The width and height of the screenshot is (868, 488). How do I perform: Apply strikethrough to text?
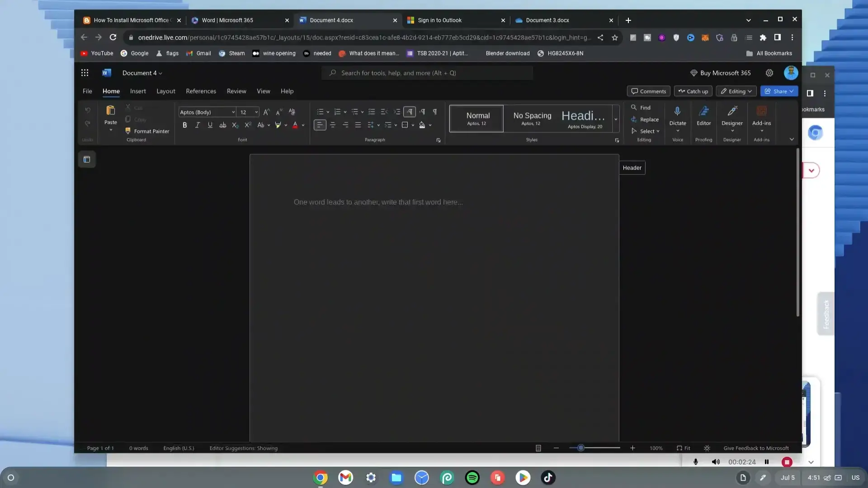(222, 125)
